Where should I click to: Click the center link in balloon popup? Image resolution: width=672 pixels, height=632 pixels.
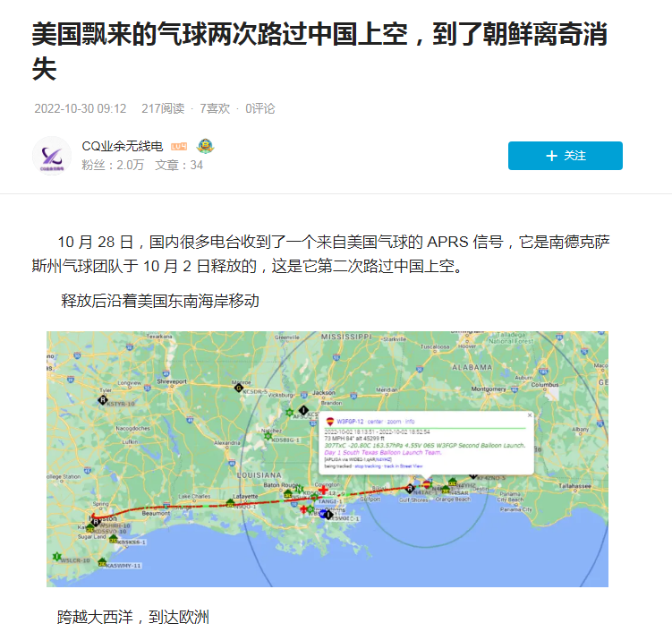point(375,422)
